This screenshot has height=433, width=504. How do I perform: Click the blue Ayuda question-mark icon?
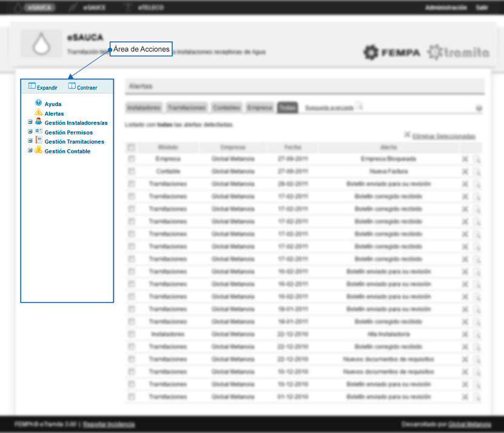[38, 103]
